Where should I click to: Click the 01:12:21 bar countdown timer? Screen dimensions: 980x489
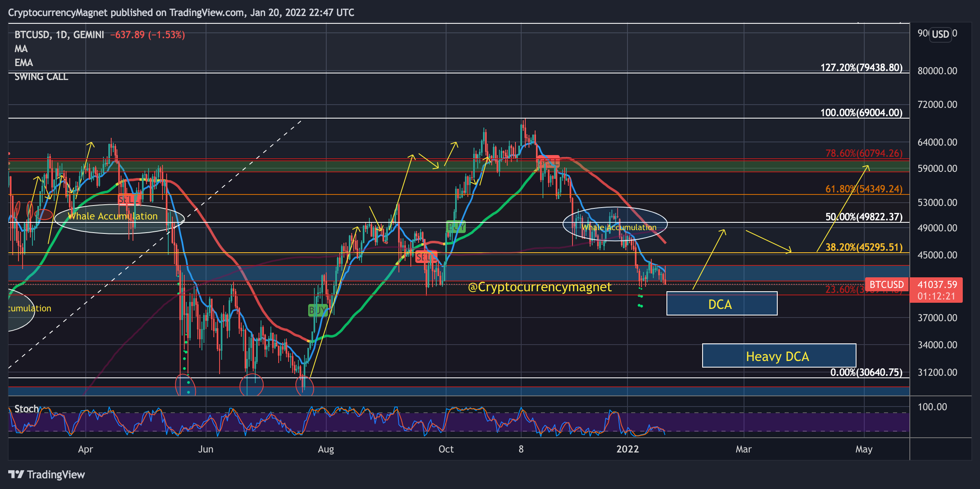(x=937, y=296)
